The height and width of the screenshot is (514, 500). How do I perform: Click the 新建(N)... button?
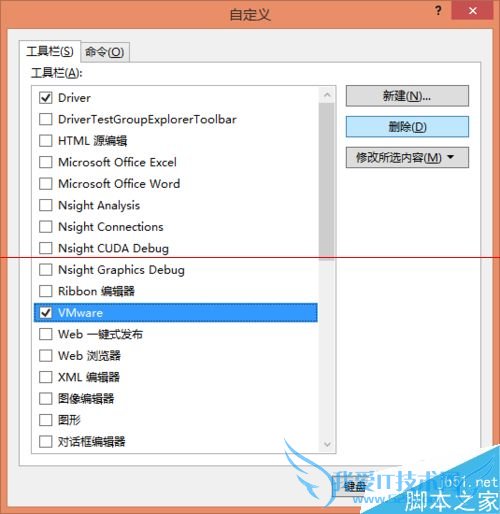407,96
